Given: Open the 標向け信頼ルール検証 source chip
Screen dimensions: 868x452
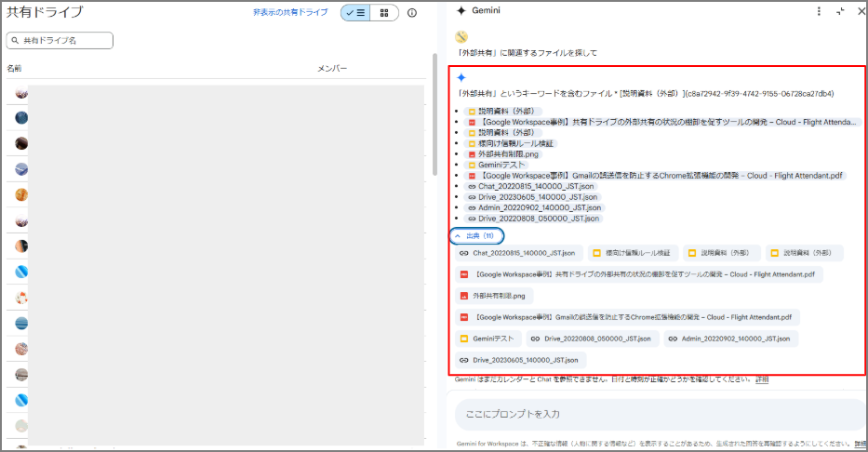Looking at the screenshot, I should coord(633,253).
